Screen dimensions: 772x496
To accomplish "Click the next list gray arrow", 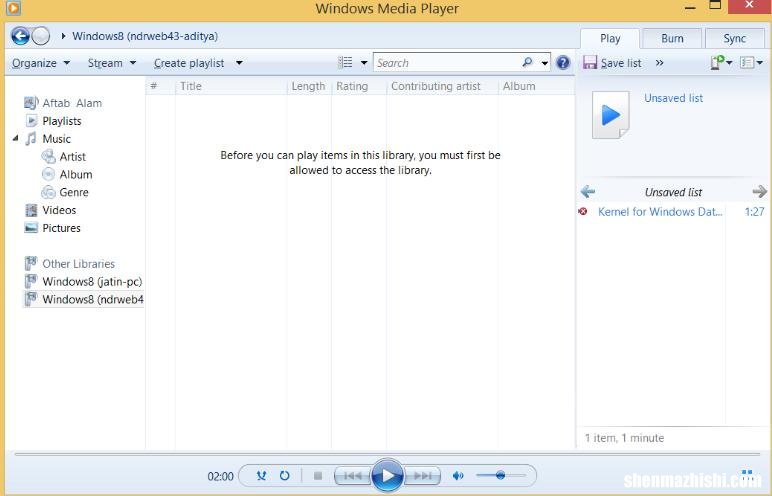I will 760,192.
